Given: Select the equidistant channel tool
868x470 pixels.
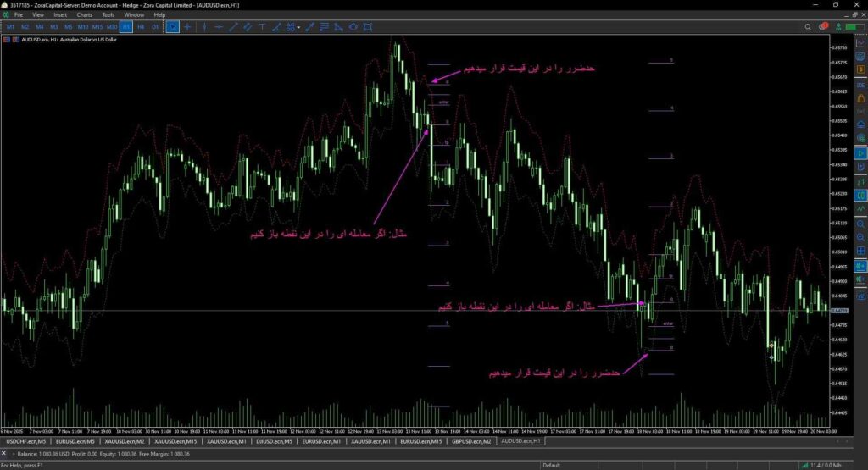Looking at the screenshot, I should click(x=248, y=26).
